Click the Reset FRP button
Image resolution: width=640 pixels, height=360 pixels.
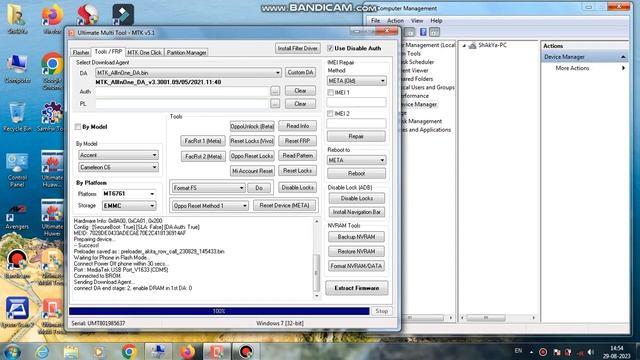tap(298, 141)
